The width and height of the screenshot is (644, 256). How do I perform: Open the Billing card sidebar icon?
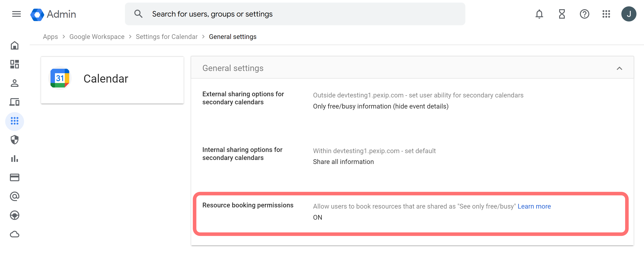(15, 177)
